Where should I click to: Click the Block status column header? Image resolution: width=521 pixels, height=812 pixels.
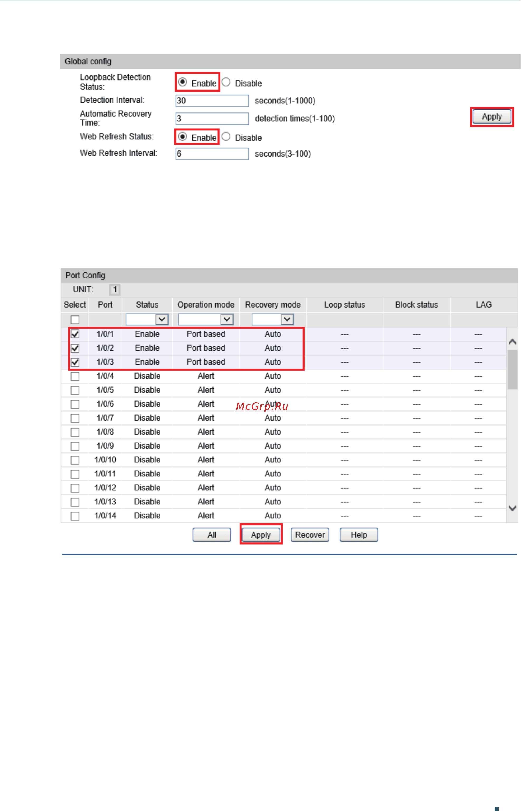(416, 305)
